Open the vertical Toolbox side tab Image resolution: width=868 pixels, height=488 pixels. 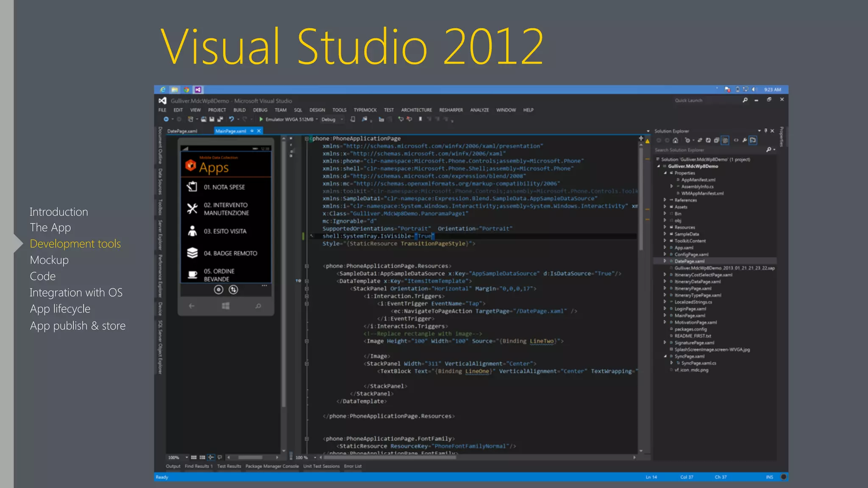click(x=160, y=208)
